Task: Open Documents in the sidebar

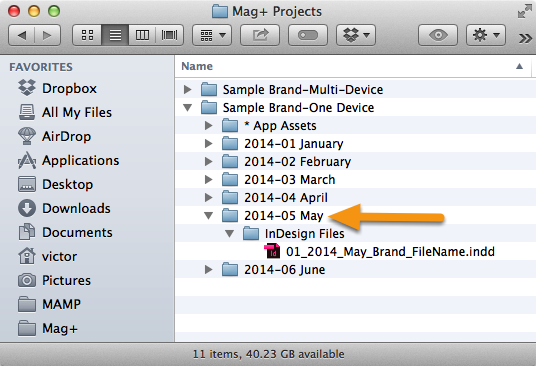Action: click(65, 232)
